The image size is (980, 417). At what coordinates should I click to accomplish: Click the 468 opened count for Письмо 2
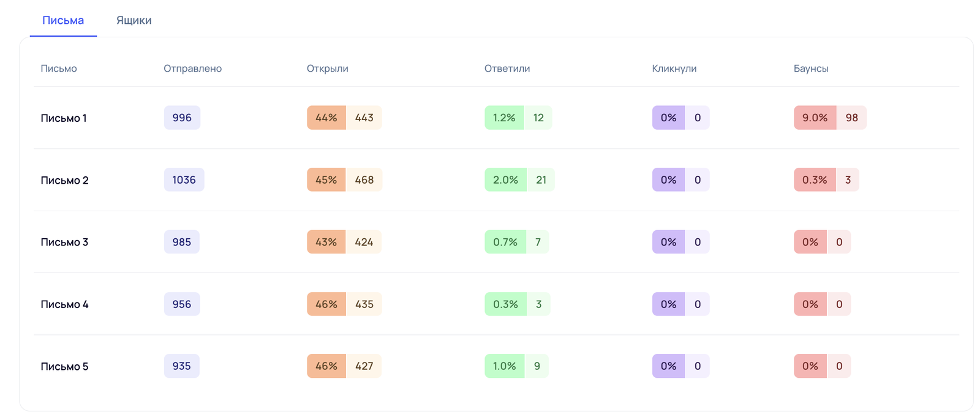point(364,179)
